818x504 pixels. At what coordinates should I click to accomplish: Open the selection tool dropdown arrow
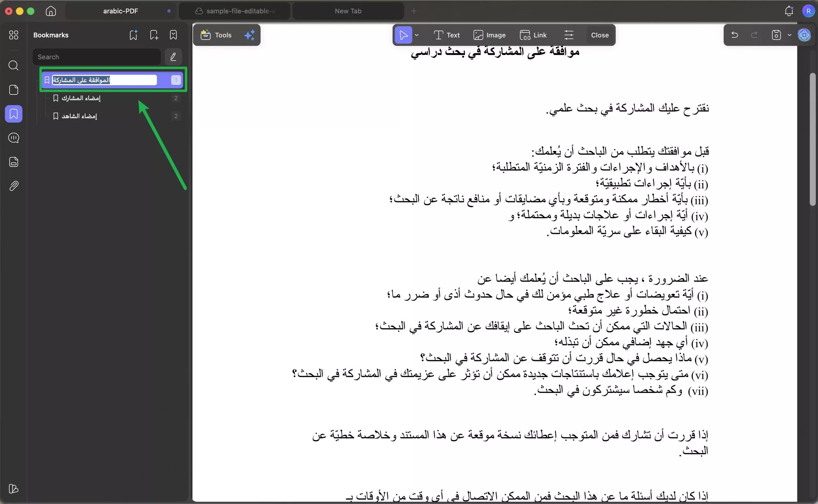417,35
